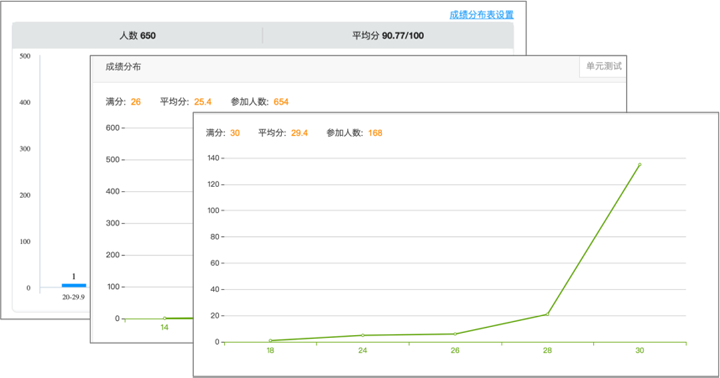This screenshot has width=720, height=378.
Task: Select the 成绩分布 panel header
Action: (x=123, y=67)
